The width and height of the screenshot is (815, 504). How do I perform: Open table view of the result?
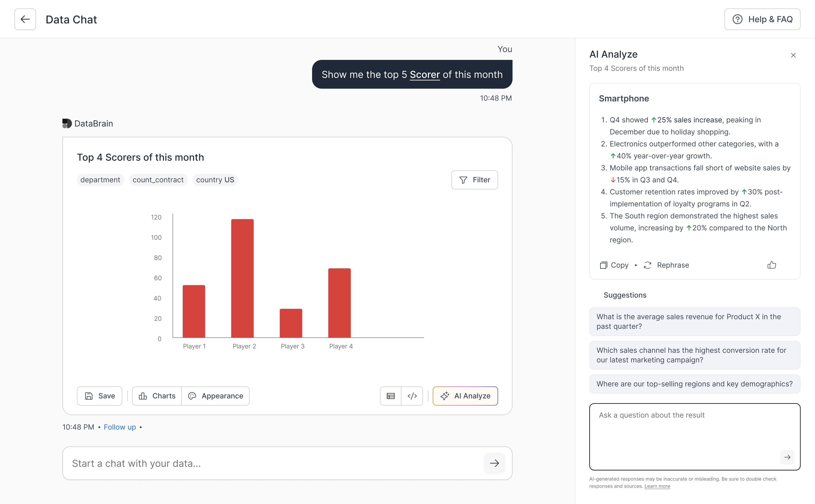click(x=390, y=396)
